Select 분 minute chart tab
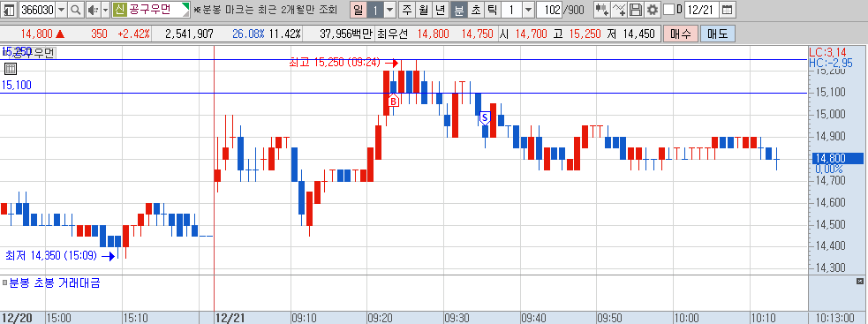Image resolution: width=868 pixels, height=324 pixels. [459, 10]
